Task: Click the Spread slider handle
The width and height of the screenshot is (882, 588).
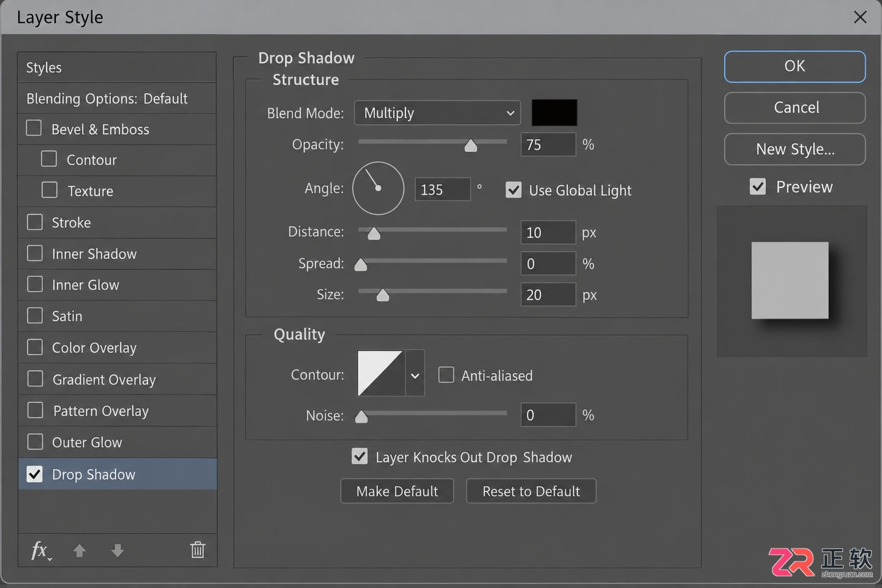Action: (361, 264)
